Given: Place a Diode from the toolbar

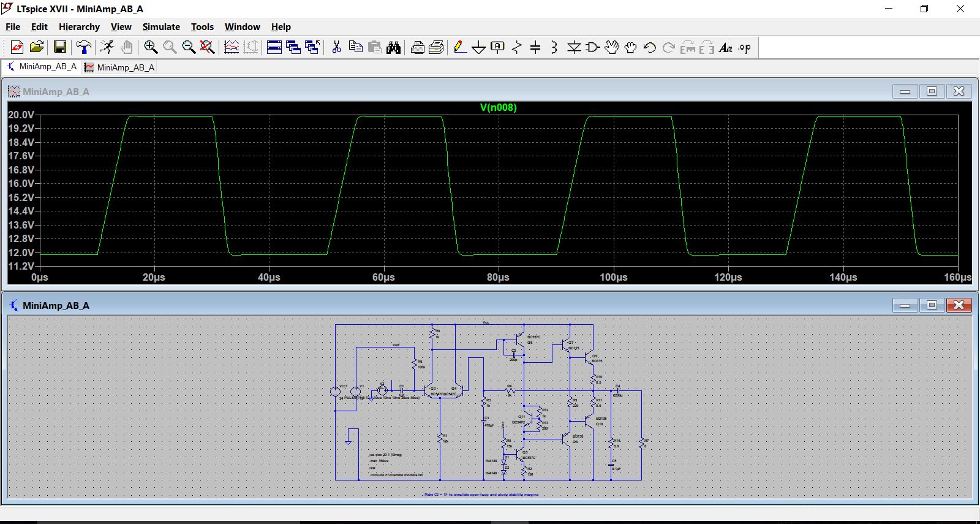Looking at the screenshot, I should (x=574, y=47).
